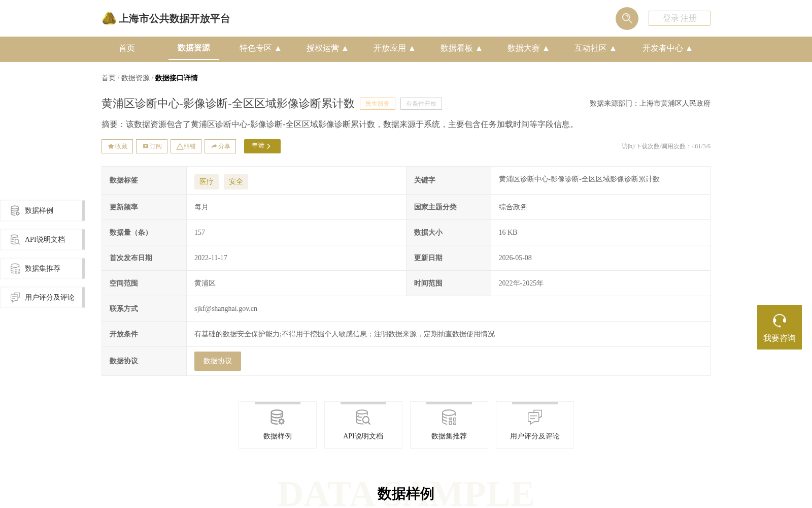The image size is (812, 508).
Task: Click the warning triangle icon on 纠错
Action: point(180,146)
